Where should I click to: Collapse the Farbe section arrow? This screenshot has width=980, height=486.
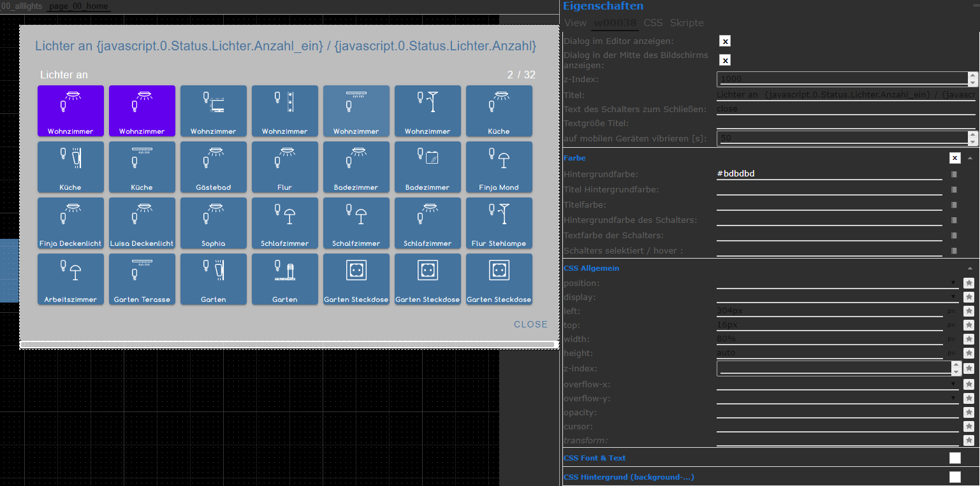click(x=970, y=158)
